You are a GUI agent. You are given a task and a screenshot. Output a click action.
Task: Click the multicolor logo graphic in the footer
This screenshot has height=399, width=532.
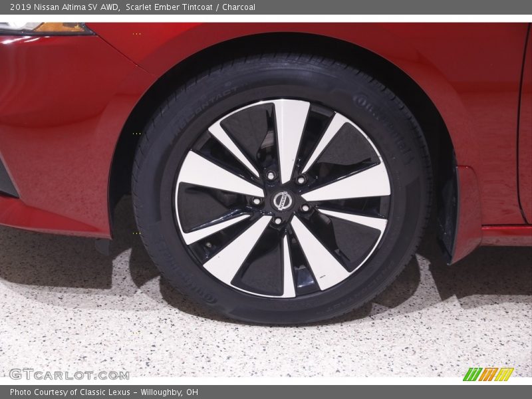click(x=489, y=374)
